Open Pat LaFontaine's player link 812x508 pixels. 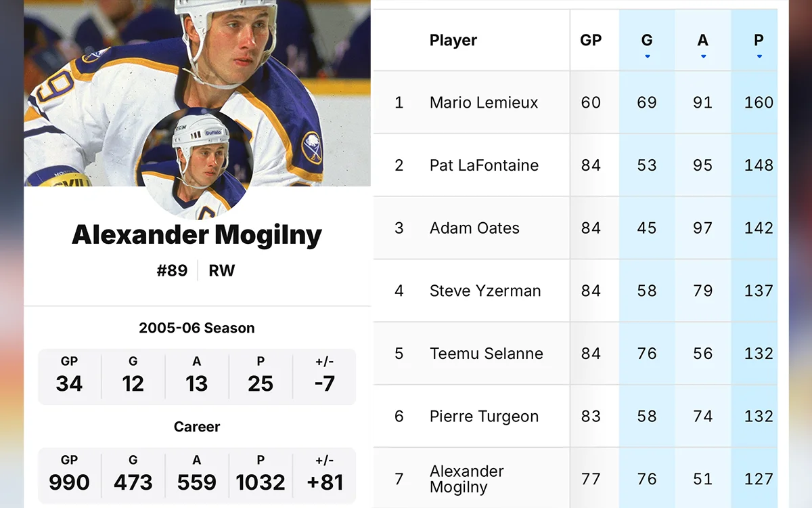coord(484,165)
